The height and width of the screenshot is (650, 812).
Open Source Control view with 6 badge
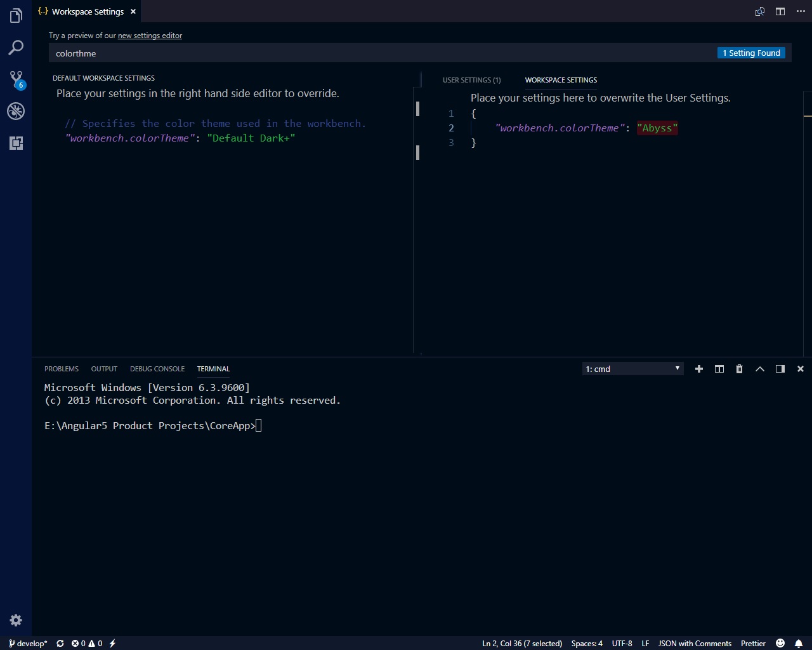pos(16,80)
